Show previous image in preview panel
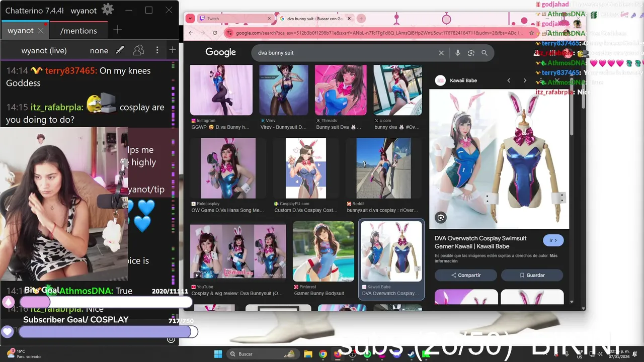 click(x=509, y=80)
